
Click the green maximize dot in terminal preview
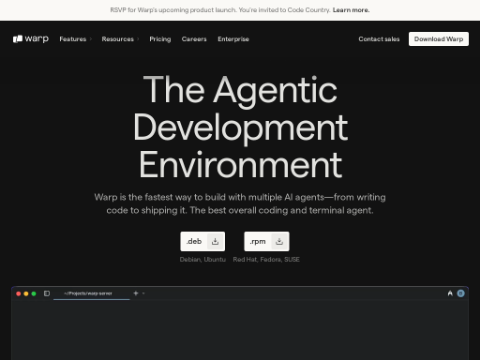coord(34,294)
